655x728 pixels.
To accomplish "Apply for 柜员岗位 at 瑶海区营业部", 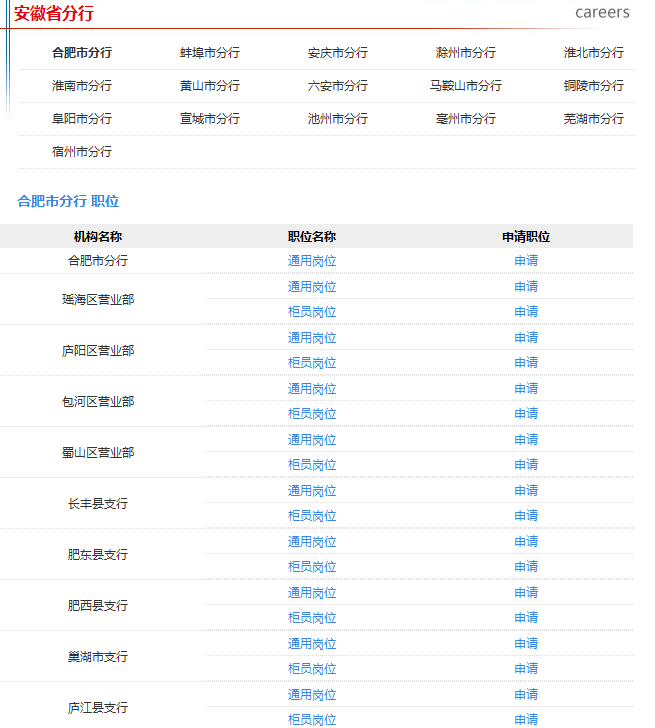I will [526, 312].
